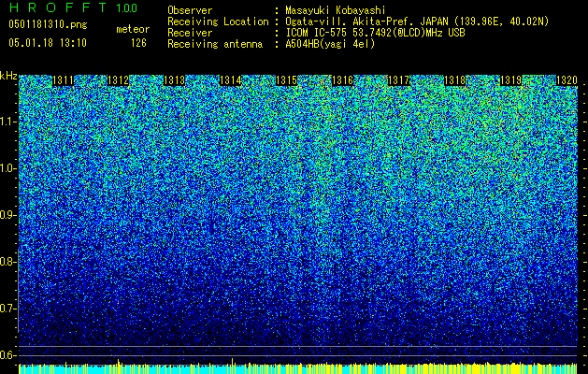Click the 1319 time marker

coord(510,80)
